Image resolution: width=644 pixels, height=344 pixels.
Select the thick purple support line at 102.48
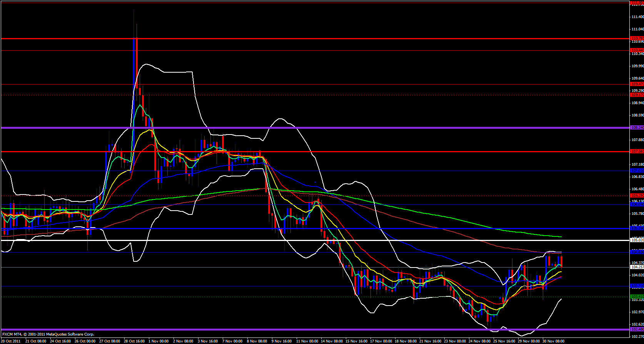tap(315, 329)
